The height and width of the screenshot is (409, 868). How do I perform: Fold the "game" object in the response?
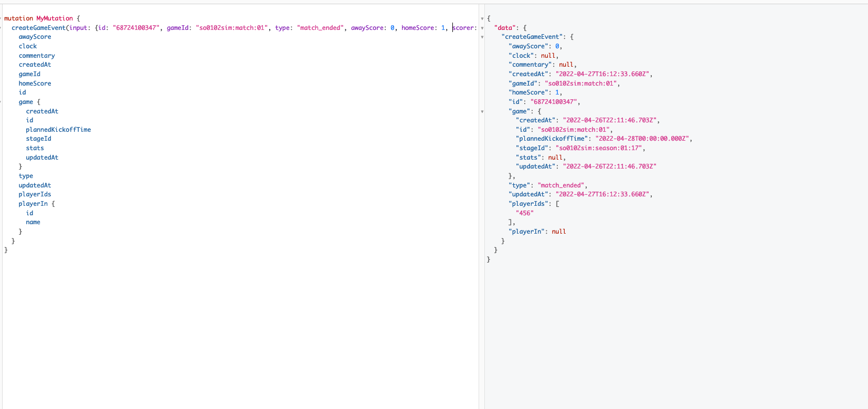(482, 112)
